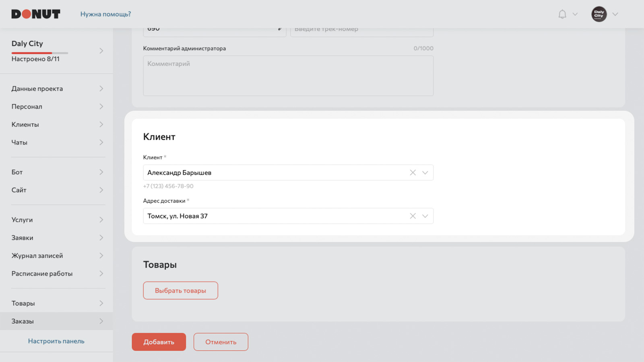Click the Отменить button
The width and height of the screenshot is (644, 362).
click(221, 342)
